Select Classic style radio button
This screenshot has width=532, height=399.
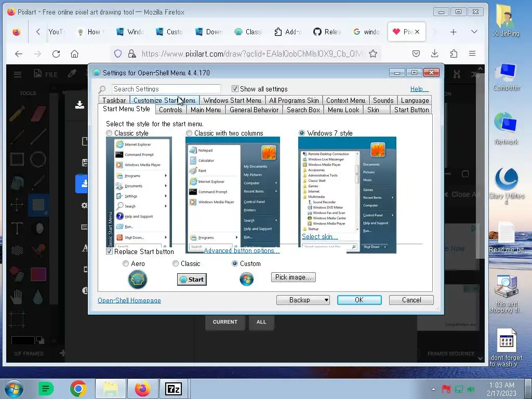coord(109,133)
